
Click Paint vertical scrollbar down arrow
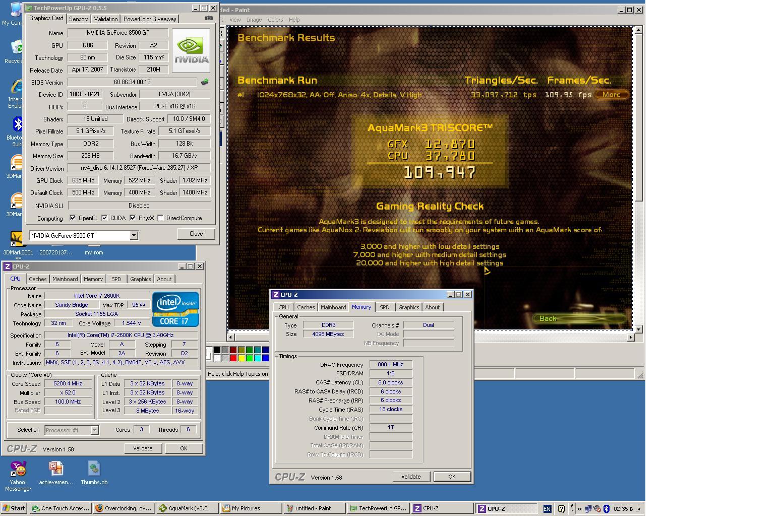(638, 329)
